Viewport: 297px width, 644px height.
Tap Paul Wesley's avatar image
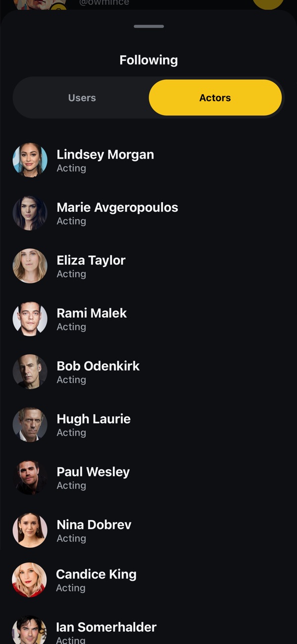pyautogui.click(x=30, y=477)
